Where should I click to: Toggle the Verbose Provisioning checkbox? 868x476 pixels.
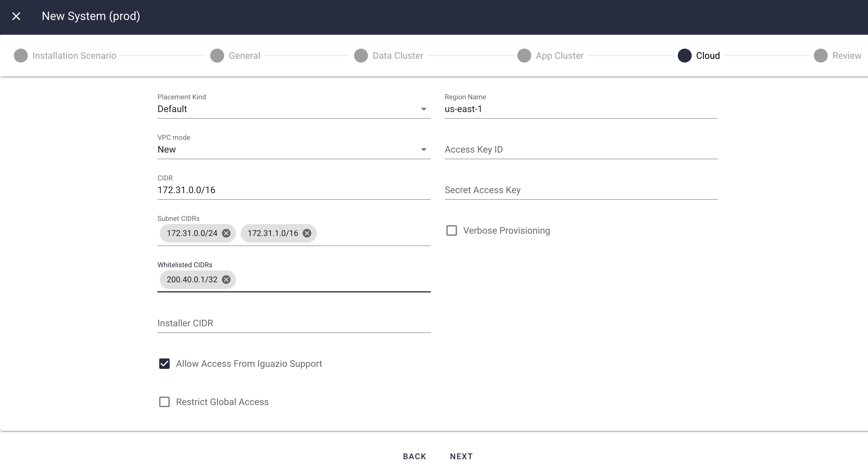[x=451, y=230]
